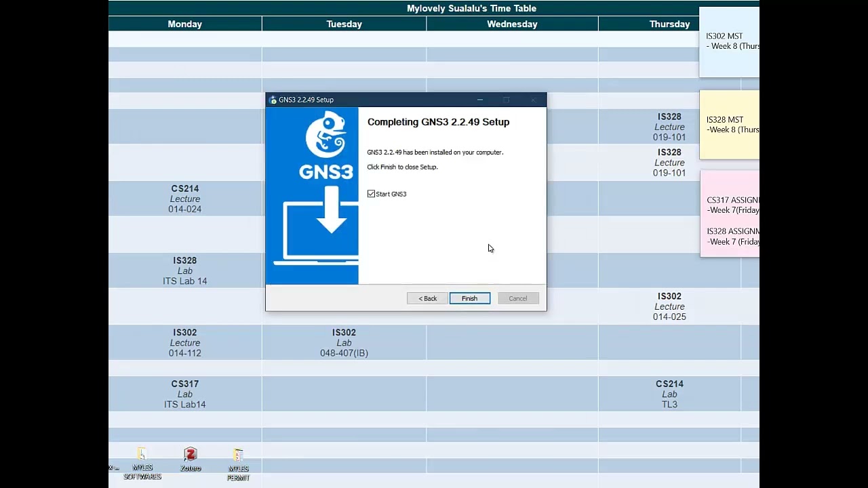Click the CS214 Lecture 014-024 cell
868x488 pixels.
click(185, 199)
